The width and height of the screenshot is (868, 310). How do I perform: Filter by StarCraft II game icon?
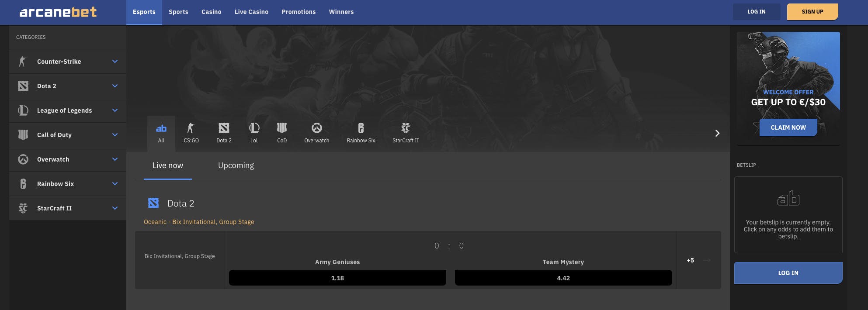(406, 128)
